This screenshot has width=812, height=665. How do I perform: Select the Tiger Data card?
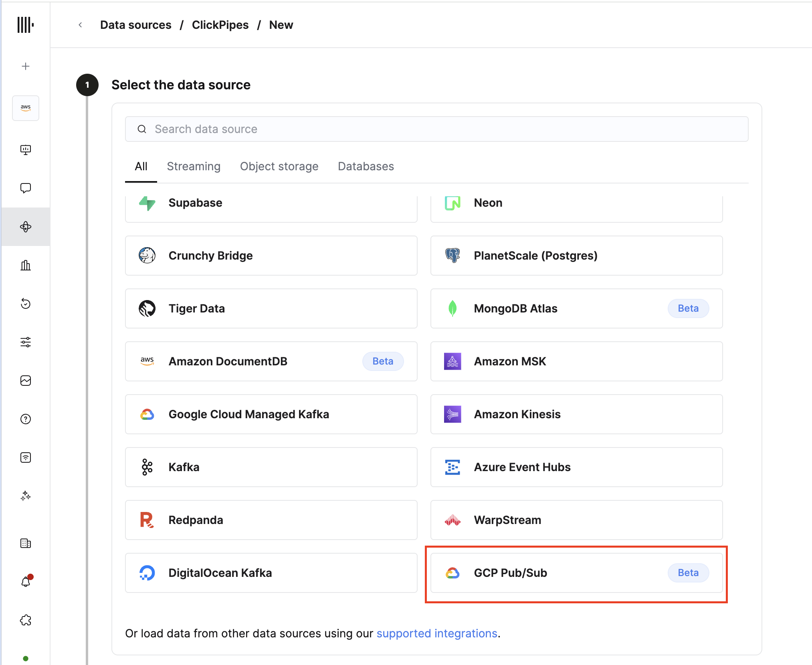pyautogui.click(x=271, y=308)
